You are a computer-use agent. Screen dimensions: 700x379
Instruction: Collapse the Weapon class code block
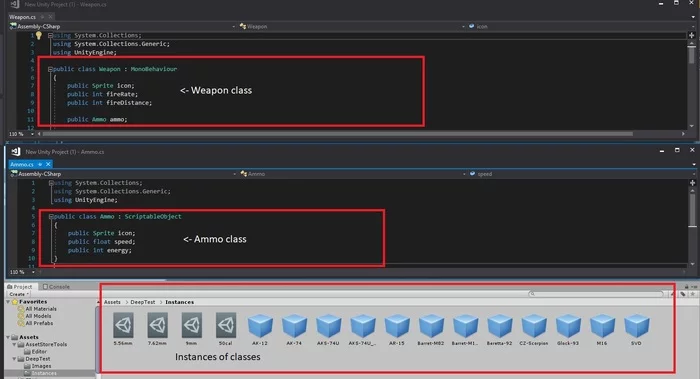click(x=50, y=69)
